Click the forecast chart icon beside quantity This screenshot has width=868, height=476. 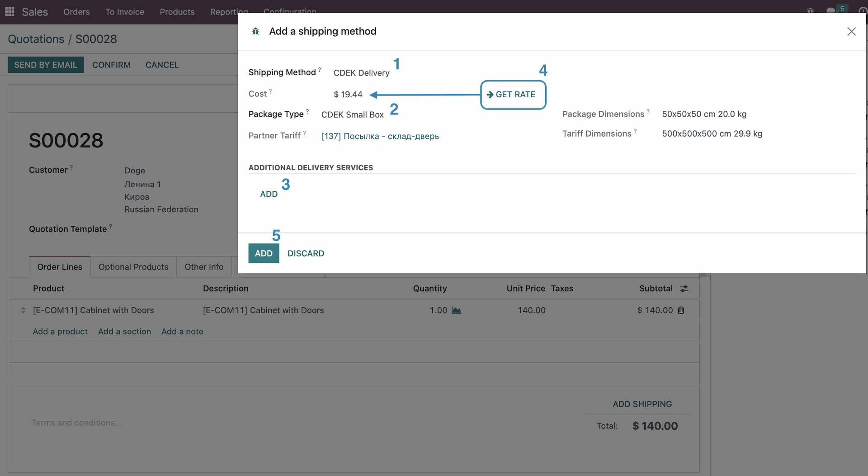(457, 310)
